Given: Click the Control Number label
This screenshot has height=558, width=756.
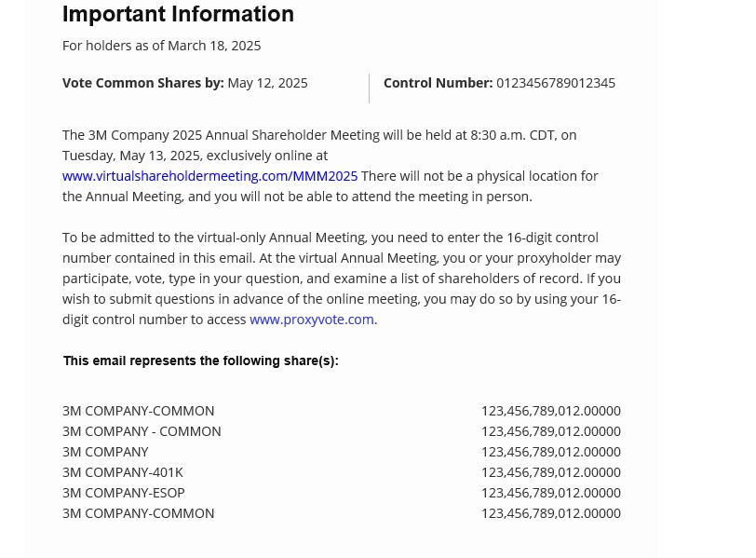Looking at the screenshot, I should coord(438,83).
